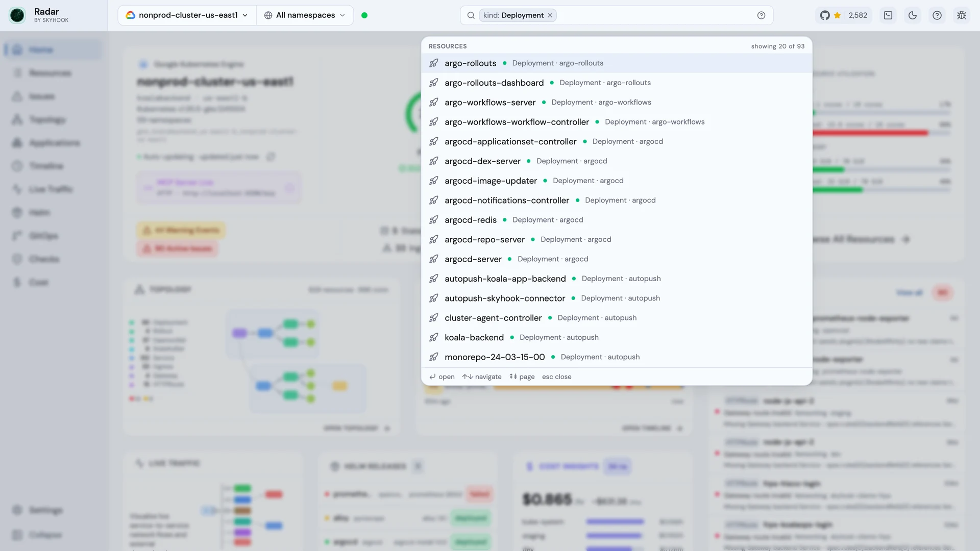Click the bug report icon
Viewport: 980px width, 551px height.
coord(962,15)
